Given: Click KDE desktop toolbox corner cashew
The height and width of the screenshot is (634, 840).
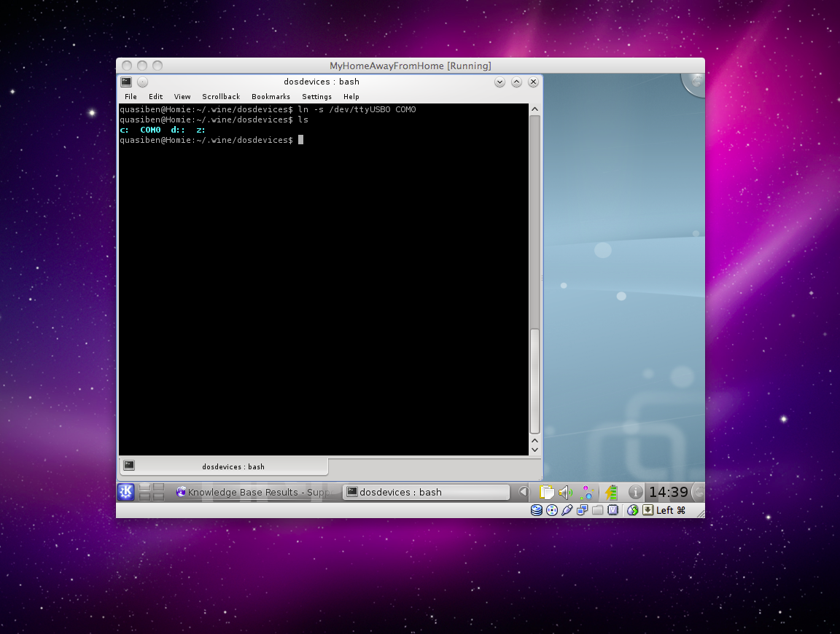Looking at the screenshot, I should [x=694, y=84].
